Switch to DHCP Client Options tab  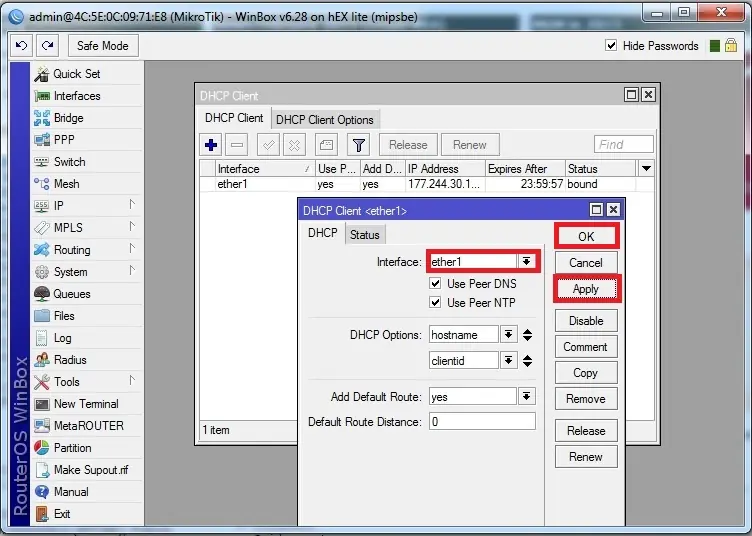[325, 119]
